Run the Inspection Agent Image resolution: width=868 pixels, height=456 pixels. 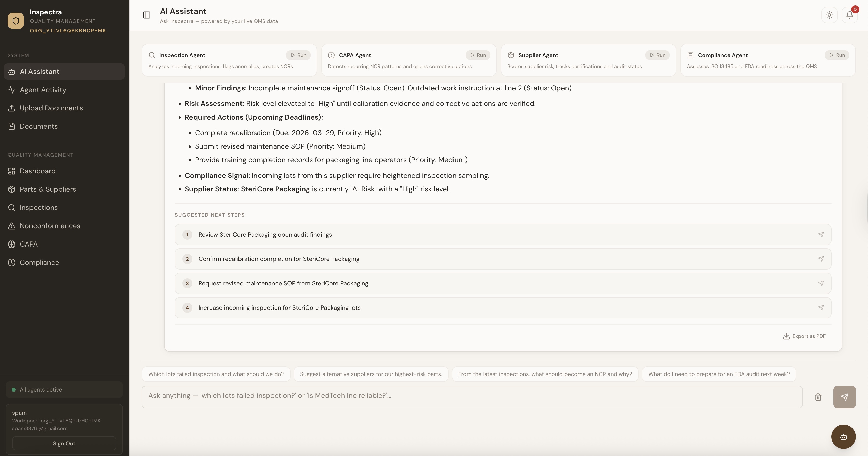298,55
